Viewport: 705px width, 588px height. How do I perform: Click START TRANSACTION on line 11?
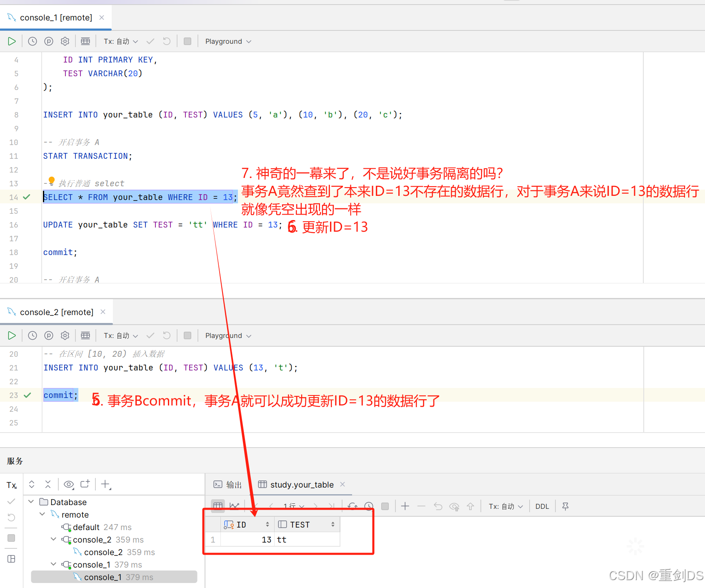click(x=88, y=156)
